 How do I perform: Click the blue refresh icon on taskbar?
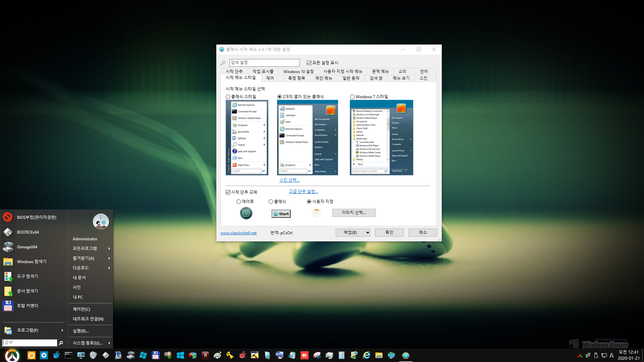pyautogui.click(x=44, y=355)
